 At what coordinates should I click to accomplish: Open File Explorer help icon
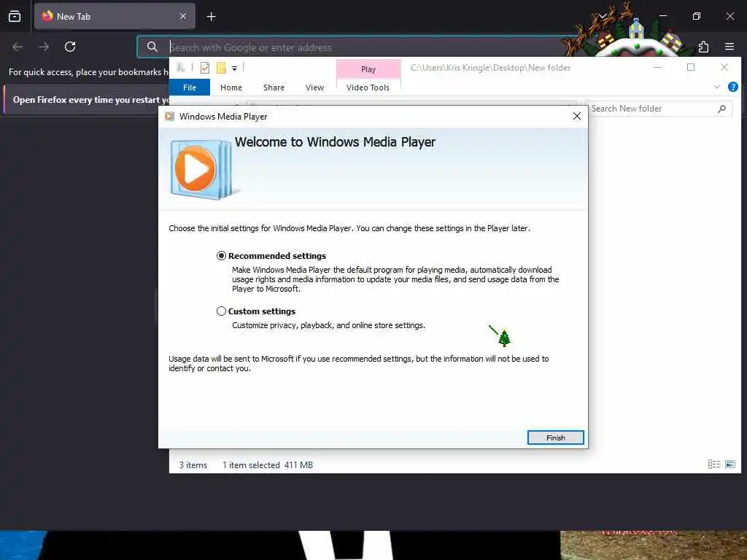[x=732, y=87]
